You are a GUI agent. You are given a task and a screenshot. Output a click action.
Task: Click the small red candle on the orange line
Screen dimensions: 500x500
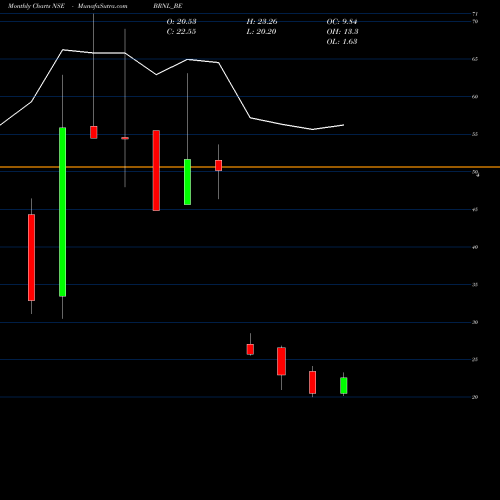(218, 165)
